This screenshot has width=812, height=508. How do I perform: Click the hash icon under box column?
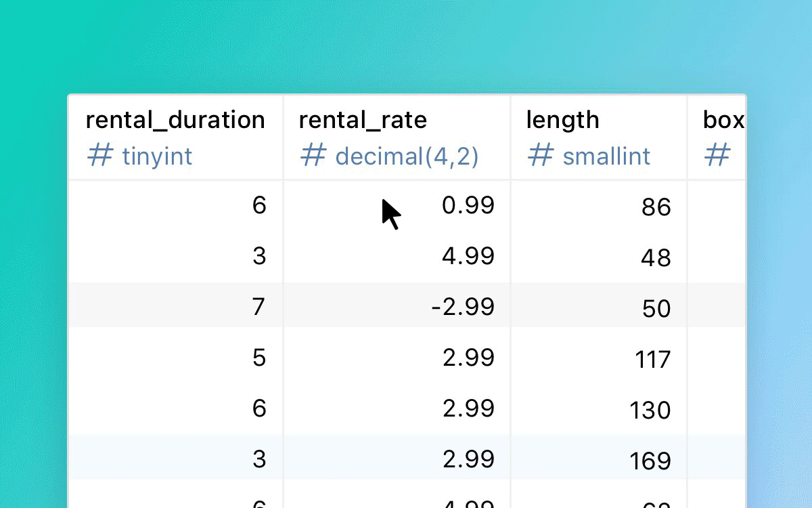pyautogui.click(x=717, y=156)
